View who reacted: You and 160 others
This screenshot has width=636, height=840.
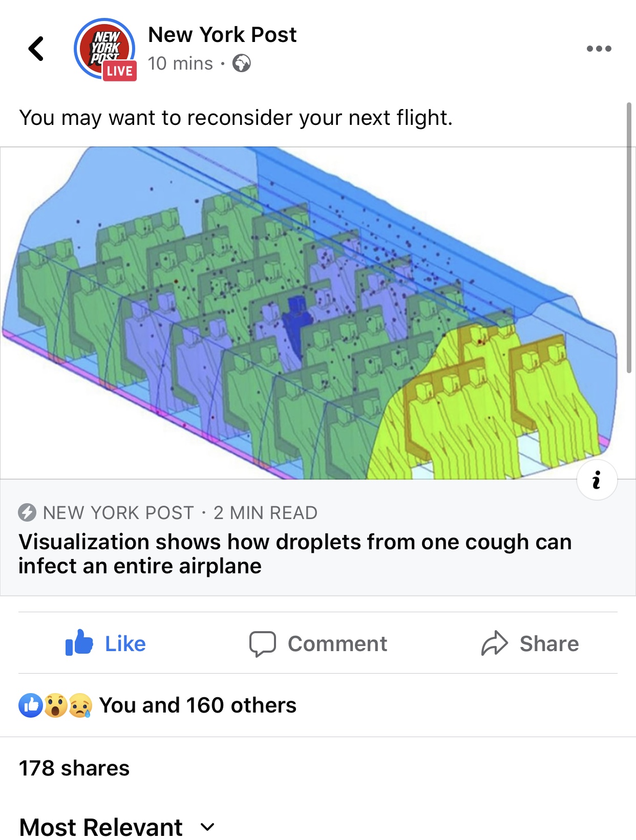(198, 705)
